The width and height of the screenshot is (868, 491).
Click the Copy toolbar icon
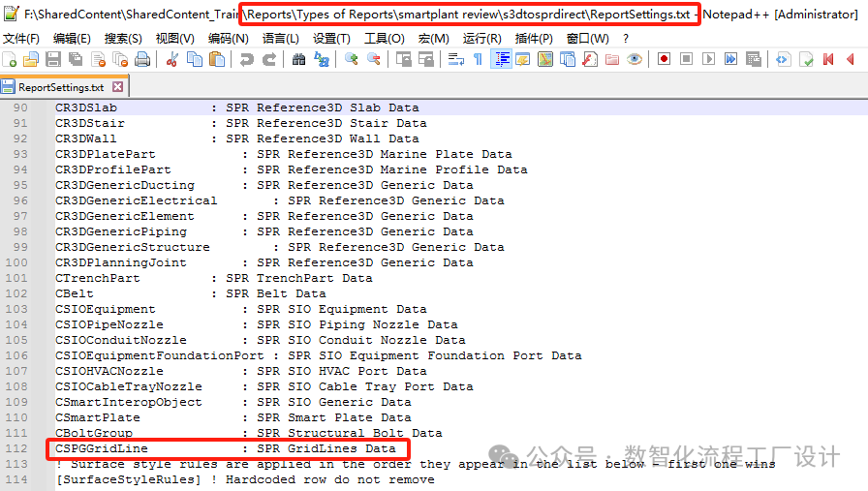click(x=195, y=59)
